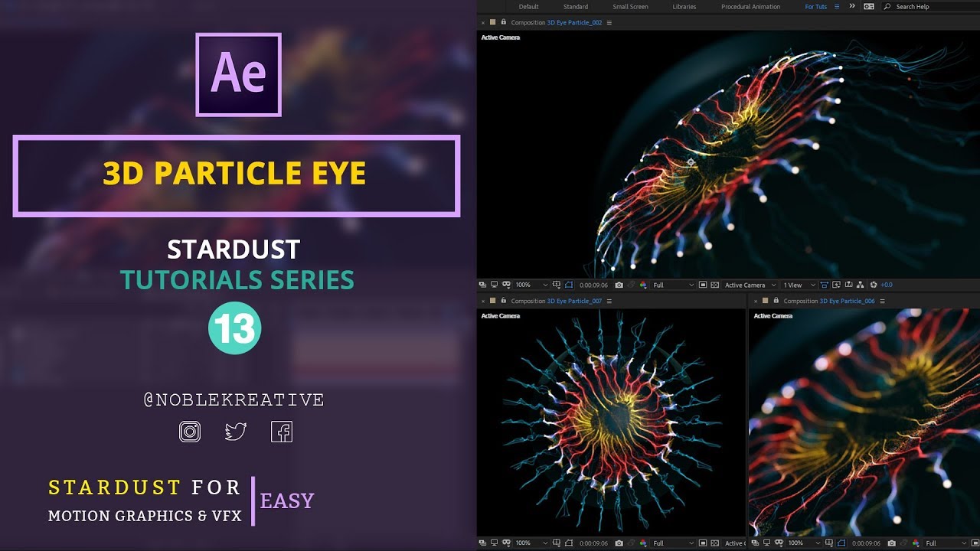This screenshot has width=980, height=551.
Task: Toggle lock on 3D Eye Particle_007 composition tab
Action: click(503, 301)
